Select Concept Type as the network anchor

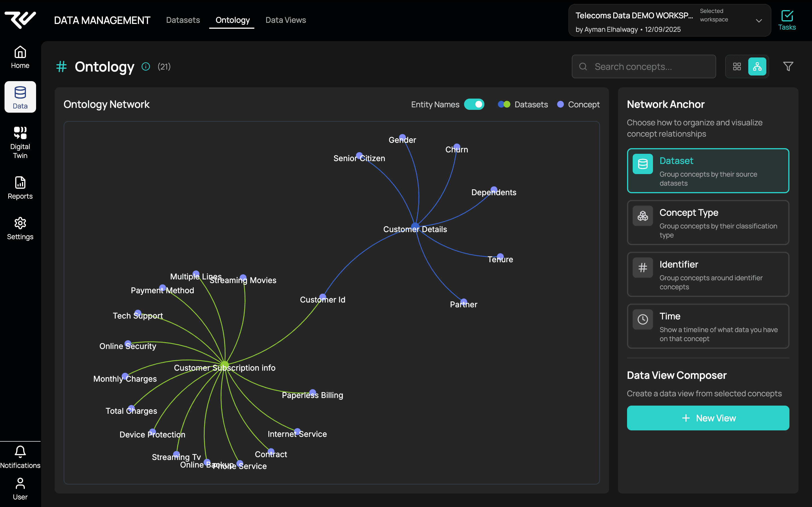[707, 223]
